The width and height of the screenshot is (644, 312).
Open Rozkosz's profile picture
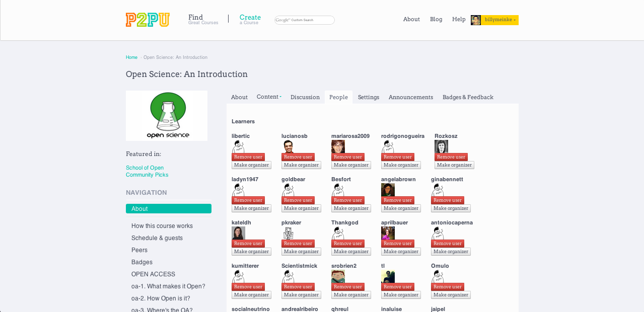[441, 146]
